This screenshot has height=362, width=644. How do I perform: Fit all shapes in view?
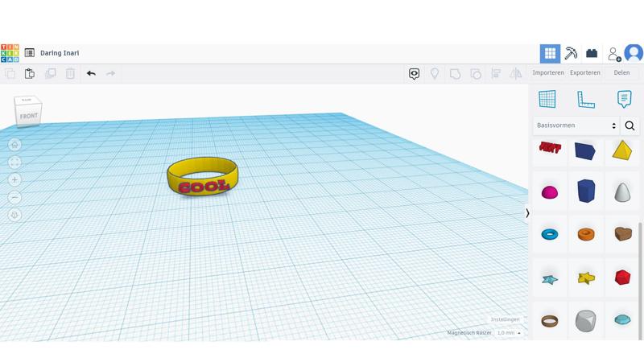coord(14,162)
